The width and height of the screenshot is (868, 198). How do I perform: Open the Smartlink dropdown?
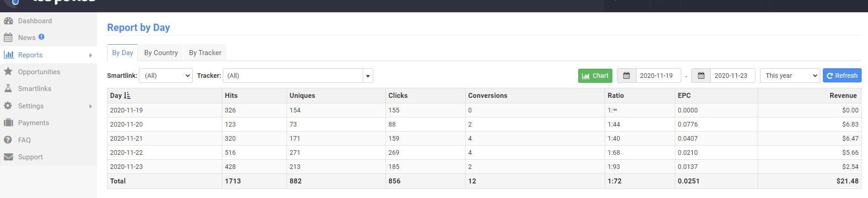click(165, 76)
